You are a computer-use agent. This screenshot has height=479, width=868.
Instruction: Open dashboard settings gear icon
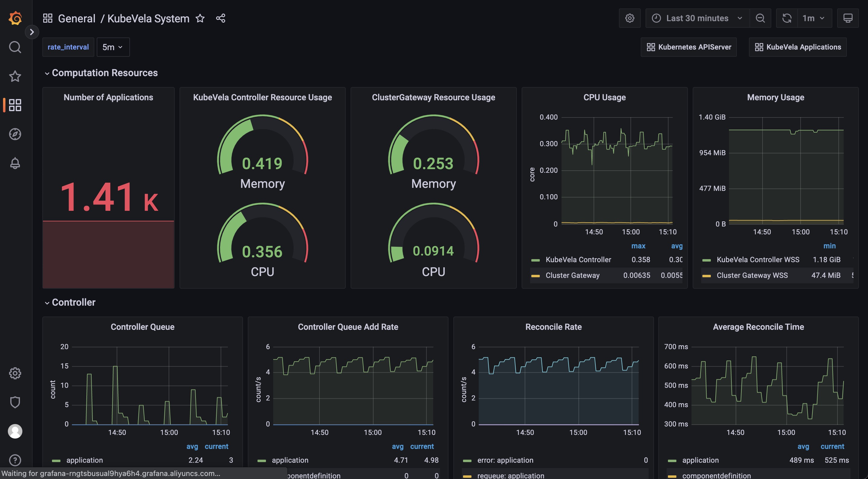pyautogui.click(x=630, y=18)
